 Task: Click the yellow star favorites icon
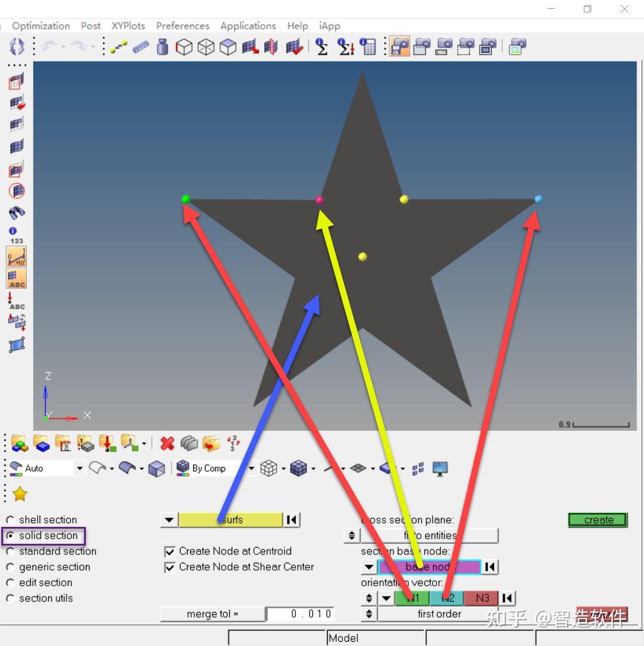click(x=20, y=494)
